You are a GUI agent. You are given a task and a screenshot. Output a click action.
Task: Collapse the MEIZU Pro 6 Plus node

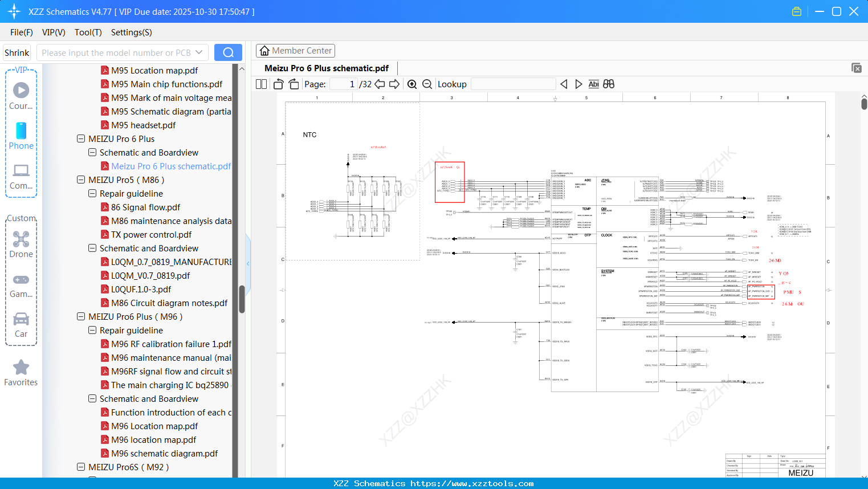pos(80,138)
